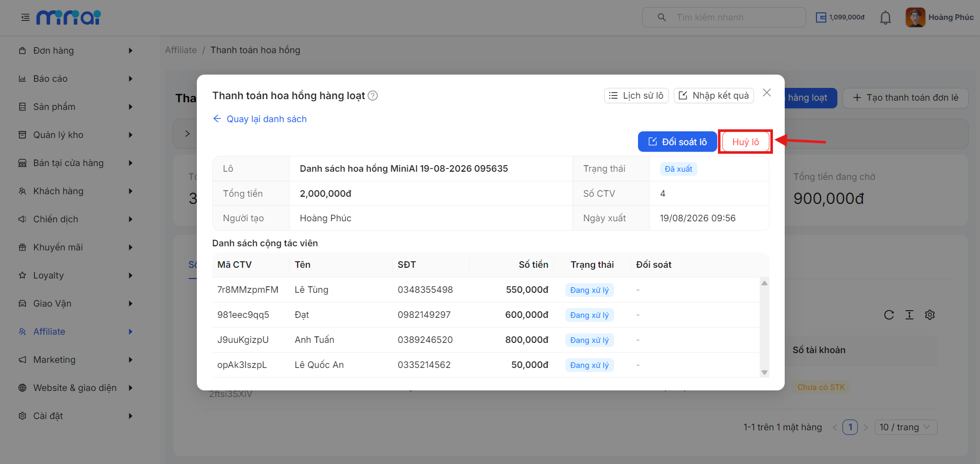Click the Đối soát lô button
This screenshot has width=980, height=464.
coord(677,142)
